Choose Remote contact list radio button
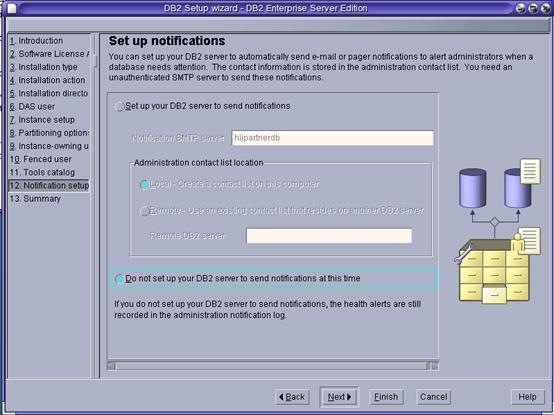The width and height of the screenshot is (554, 415). [145, 211]
